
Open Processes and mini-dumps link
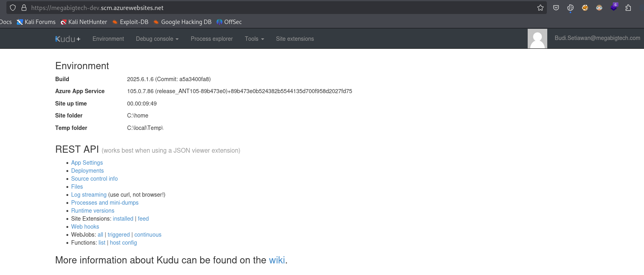tap(105, 203)
